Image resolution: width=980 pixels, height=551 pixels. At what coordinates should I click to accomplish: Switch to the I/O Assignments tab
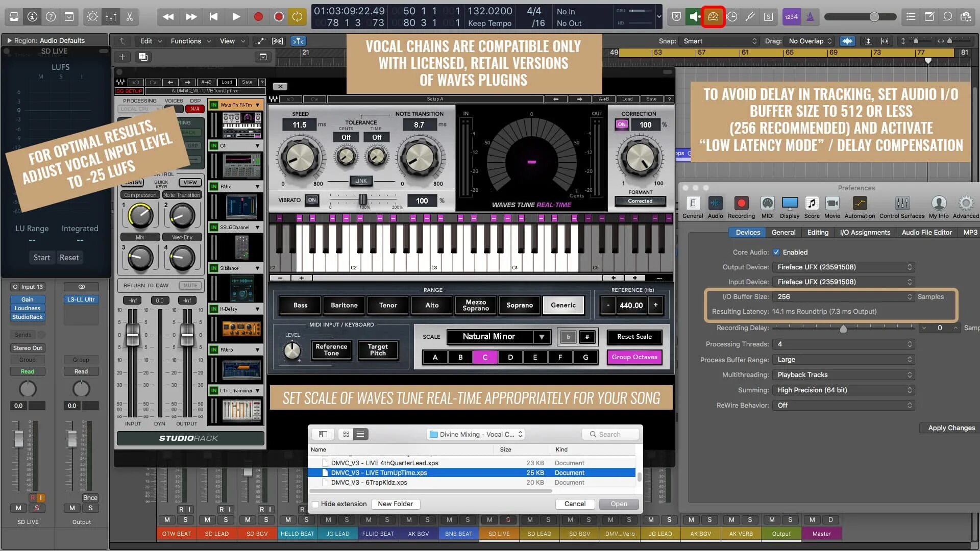[x=865, y=232]
